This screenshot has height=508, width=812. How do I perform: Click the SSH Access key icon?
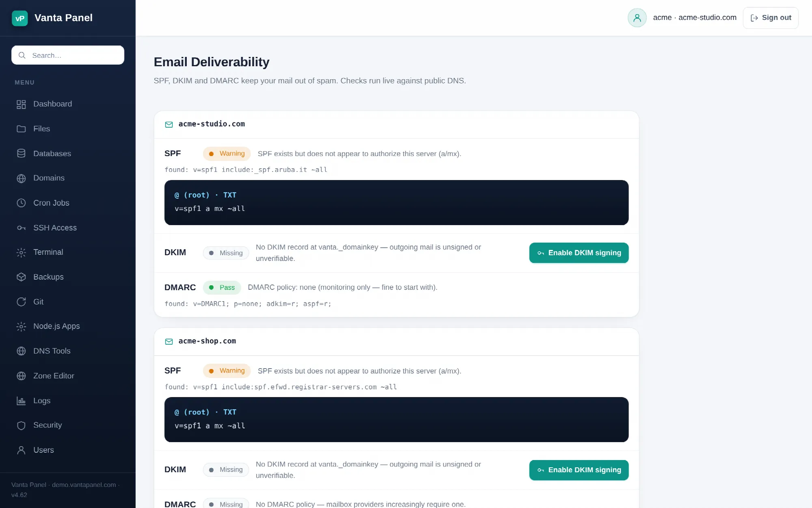coord(21,228)
